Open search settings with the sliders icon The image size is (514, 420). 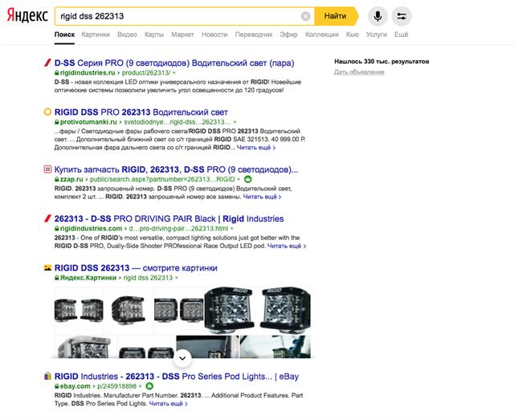[x=402, y=16]
